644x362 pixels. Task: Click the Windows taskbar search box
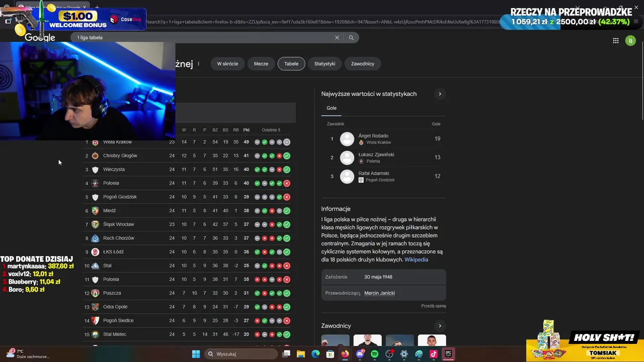[x=242, y=354]
